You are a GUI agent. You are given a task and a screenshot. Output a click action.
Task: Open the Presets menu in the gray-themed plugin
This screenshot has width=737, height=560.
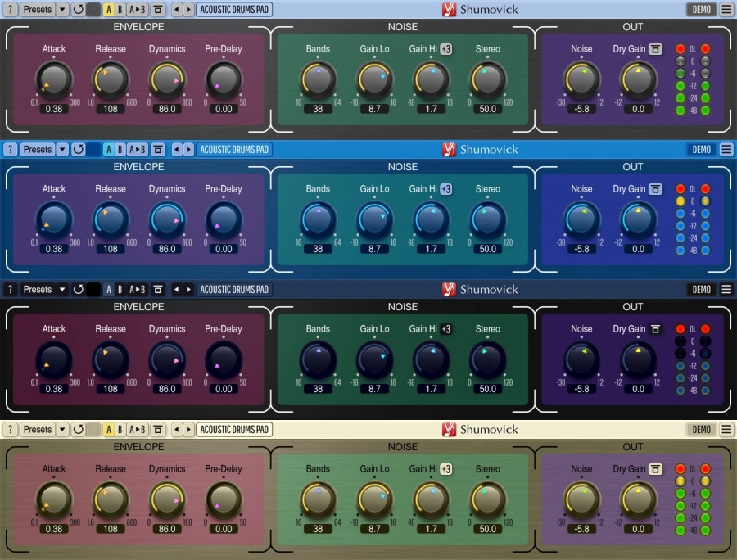tap(38, 9)
